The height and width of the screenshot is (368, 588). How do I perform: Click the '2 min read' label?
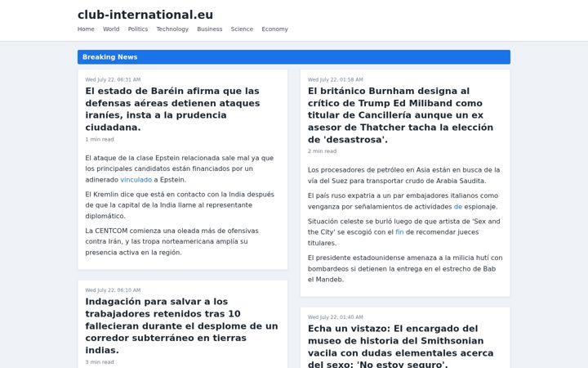[x=322, y=151]
